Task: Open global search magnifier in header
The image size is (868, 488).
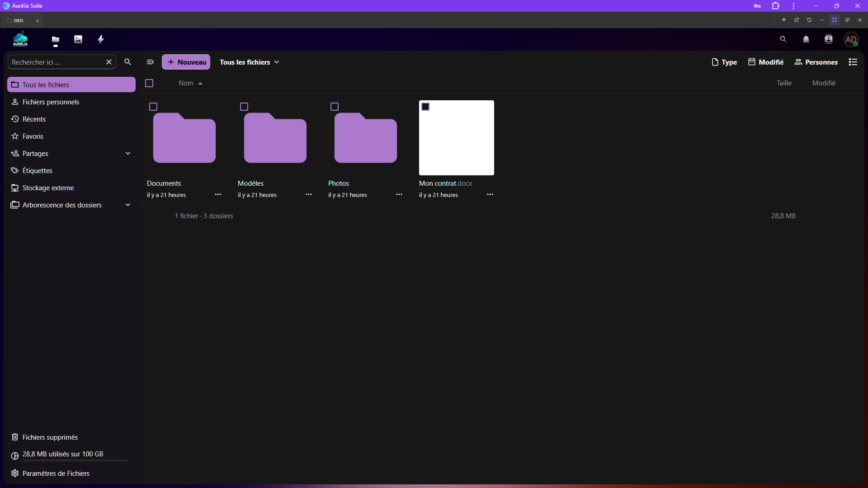Action: 783,39
